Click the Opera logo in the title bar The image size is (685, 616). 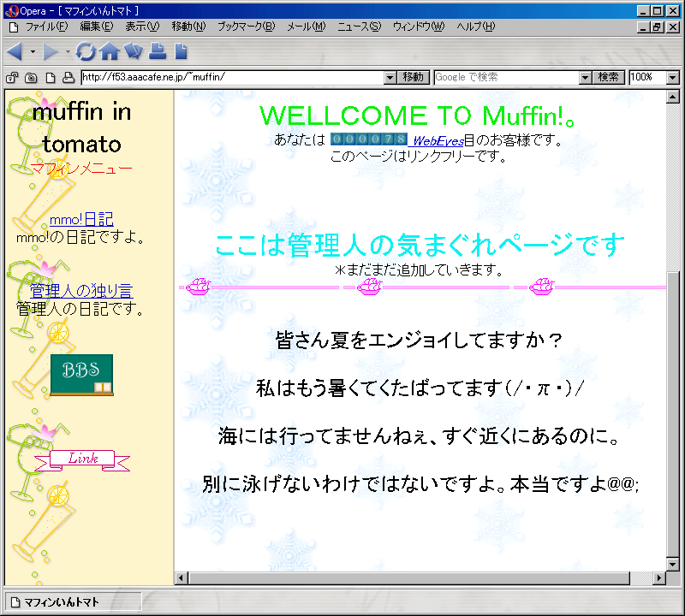click(x=12, y=11)
